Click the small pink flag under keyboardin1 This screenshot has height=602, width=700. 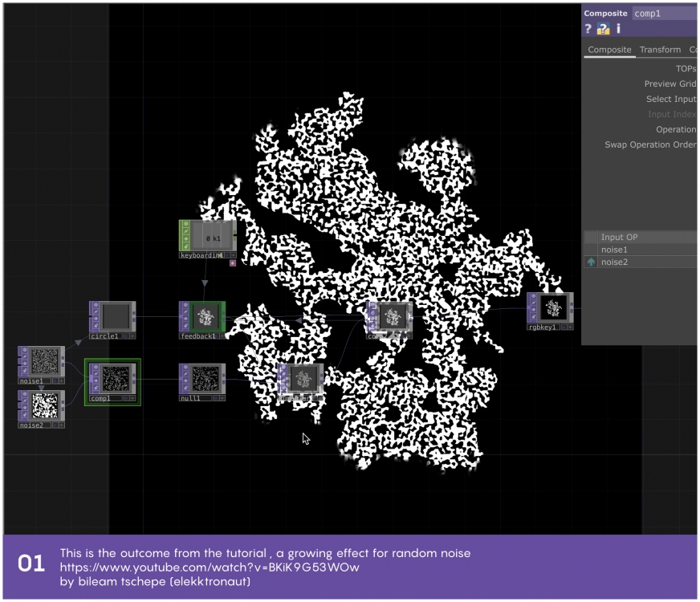tap(233, 262)
